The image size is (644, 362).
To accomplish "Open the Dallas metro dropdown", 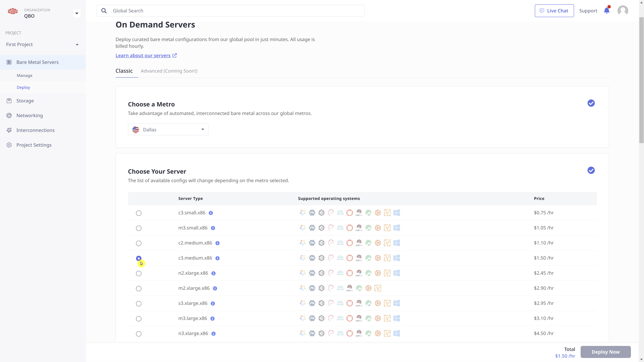I will [168, 129].
